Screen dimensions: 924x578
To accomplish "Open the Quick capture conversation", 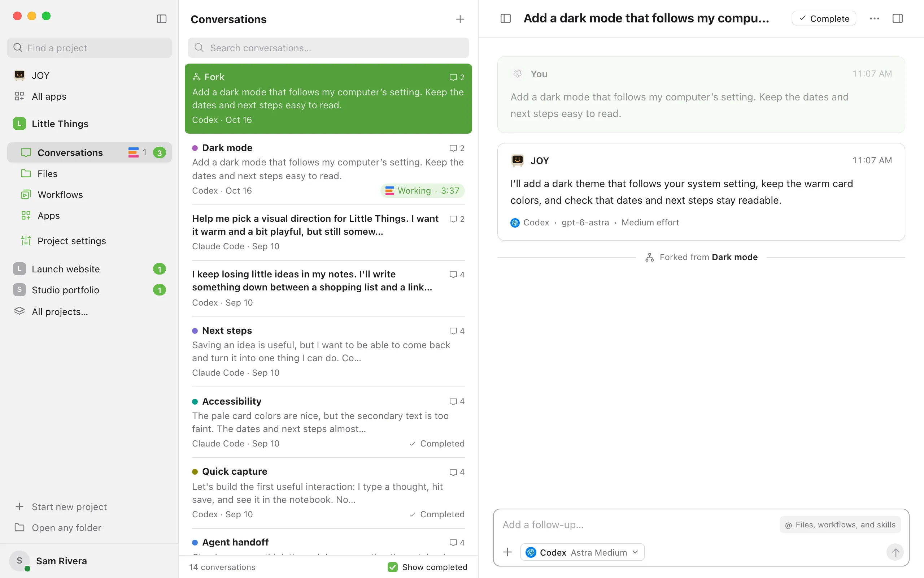I will pos(328,493).
